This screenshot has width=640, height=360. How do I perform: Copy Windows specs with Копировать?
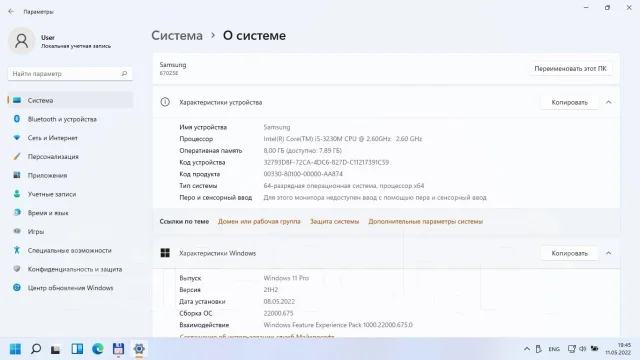[569, 253]
